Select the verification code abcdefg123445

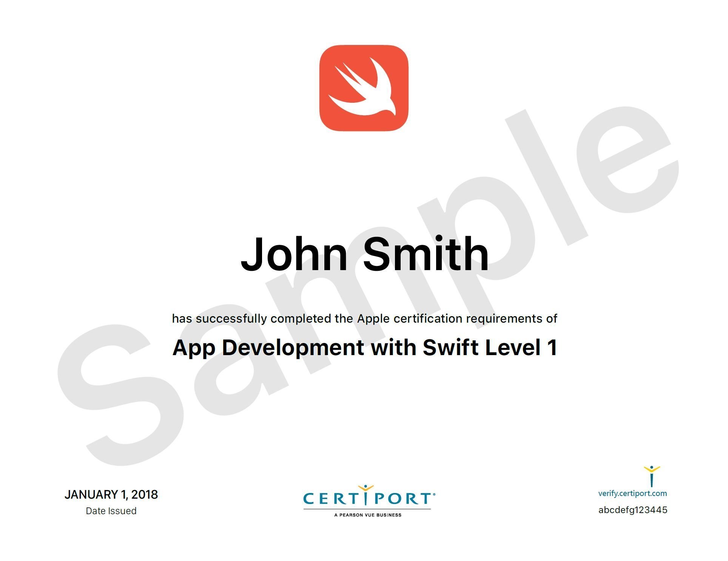click(632, 510)
